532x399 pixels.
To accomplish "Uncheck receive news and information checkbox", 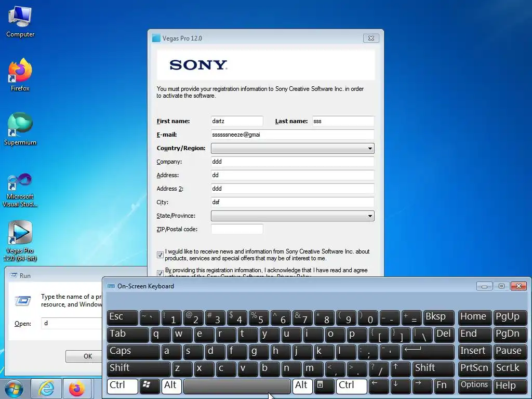I will (160, 255).
